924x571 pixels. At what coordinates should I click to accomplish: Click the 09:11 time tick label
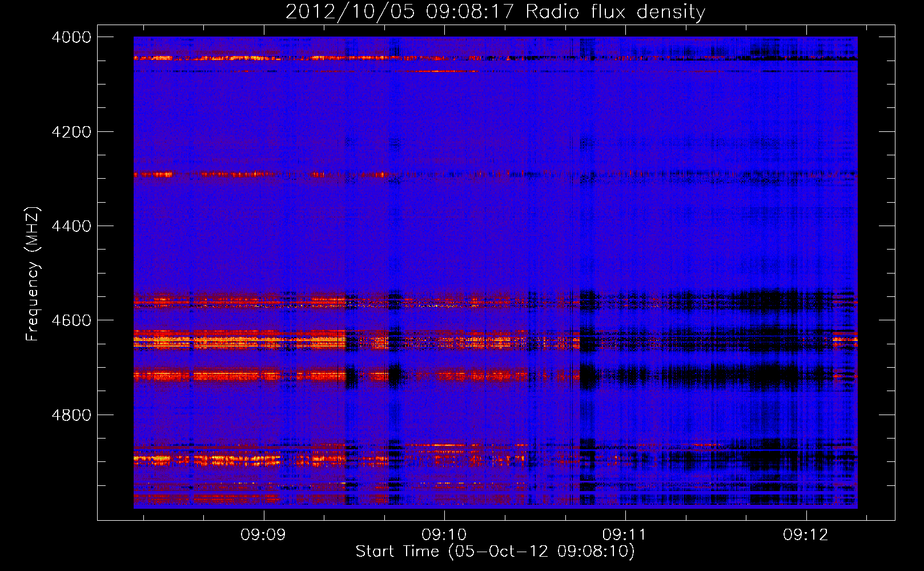pyautogui.click(x=625, y=535)
